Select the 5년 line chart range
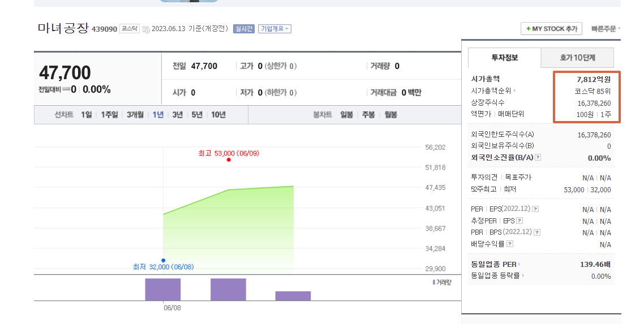644x324 pixels. [197, 115]
